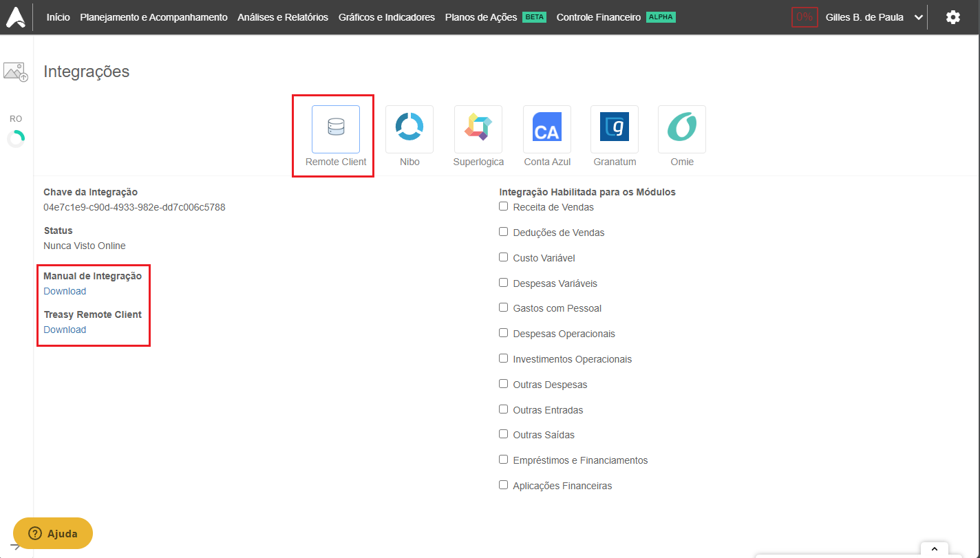Viewport: 980px width, 558px height.
Task: Enable Outras Saídas checkbox
Action: click(504, 434)
